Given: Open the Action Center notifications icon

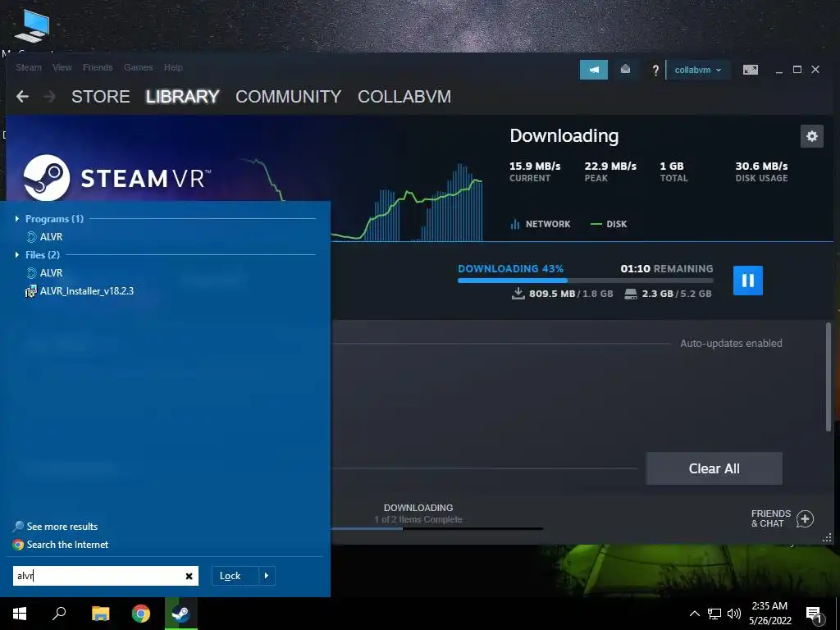Looking at the screenshot, I should 815,614.
